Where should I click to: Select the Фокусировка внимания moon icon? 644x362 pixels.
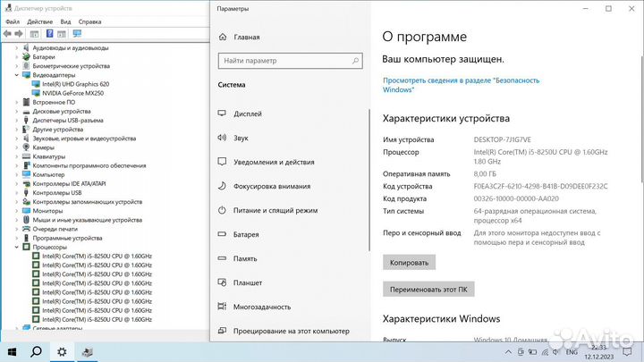pos(222,186)
